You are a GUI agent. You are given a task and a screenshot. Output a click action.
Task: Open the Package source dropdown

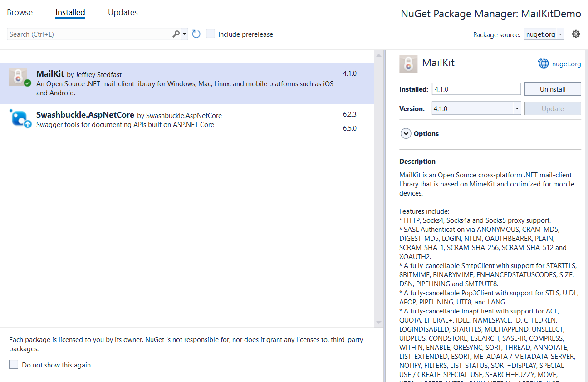(x=544, y=34)
